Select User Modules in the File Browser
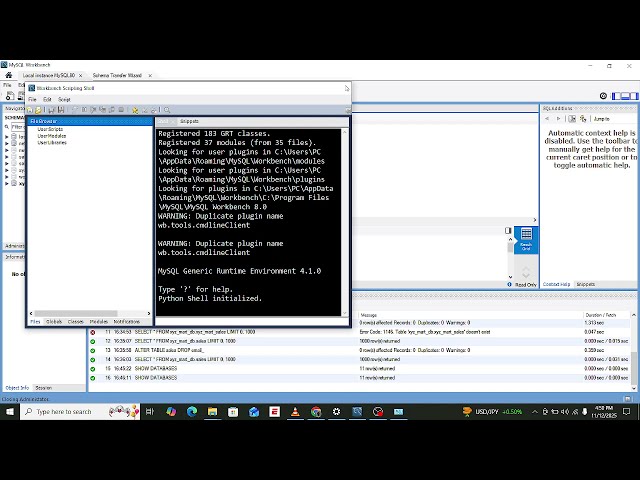 pos(52,136)
